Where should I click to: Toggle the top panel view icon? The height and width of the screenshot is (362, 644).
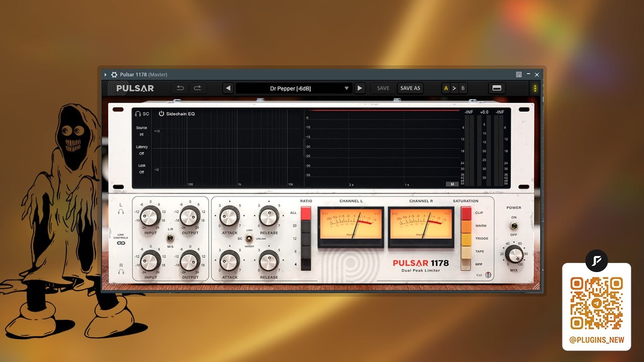[x=497, y=88]
